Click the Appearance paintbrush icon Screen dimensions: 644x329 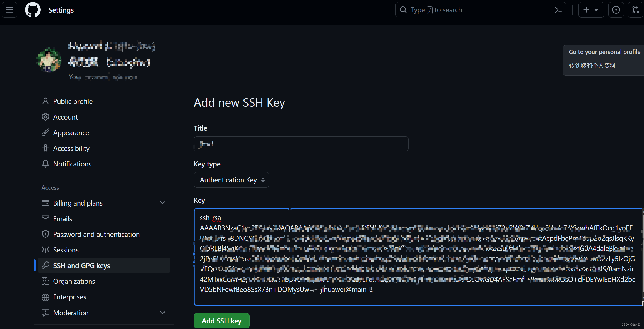(x=45, y=133)
